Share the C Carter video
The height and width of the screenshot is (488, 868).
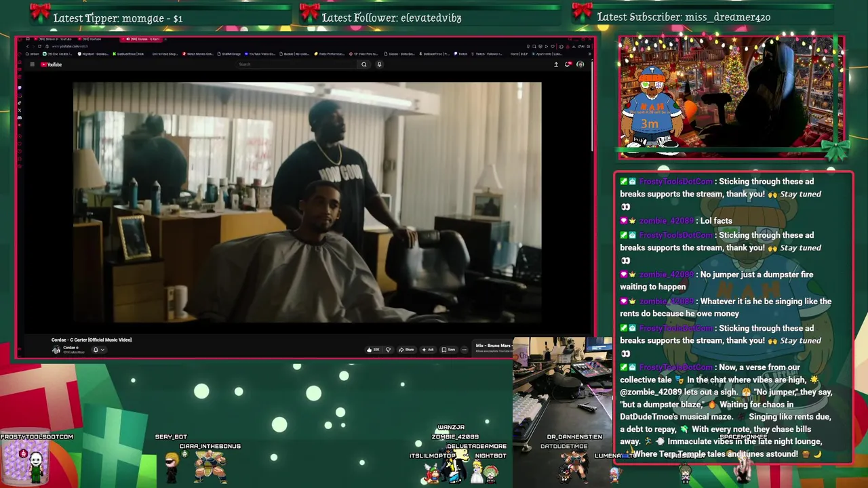click(x=406, y=350)
